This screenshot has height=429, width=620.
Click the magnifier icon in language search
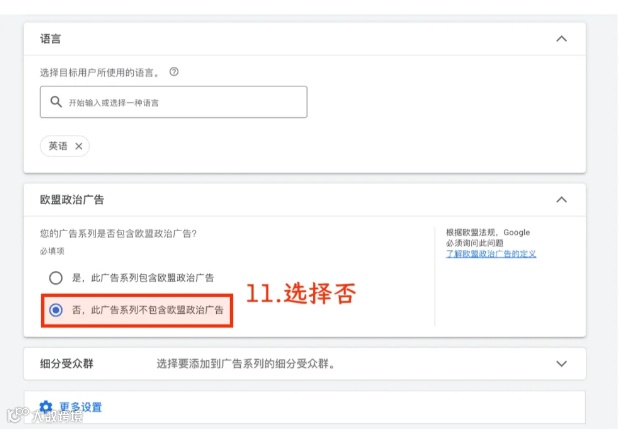click(56, 102)
